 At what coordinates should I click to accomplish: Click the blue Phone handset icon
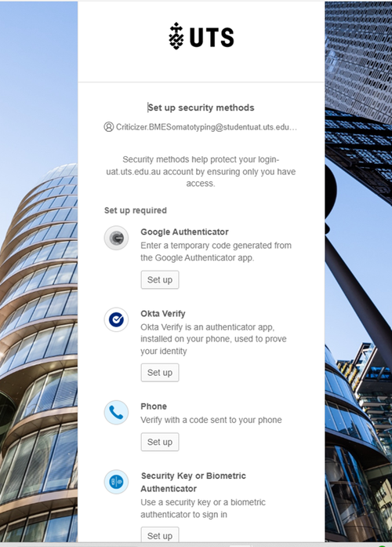(116, 412)
